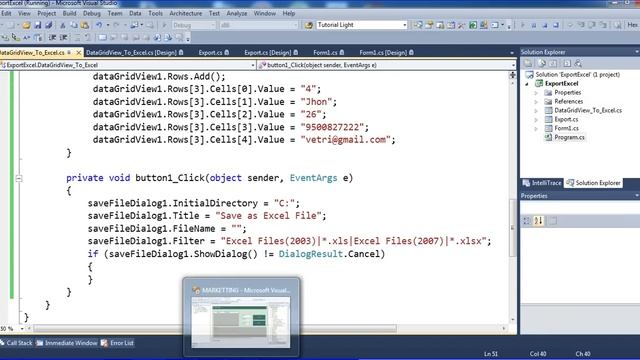Viewport: 640px width, 360px height.
Task: Click Categorized icon in Properties panel
Action: 527,221
